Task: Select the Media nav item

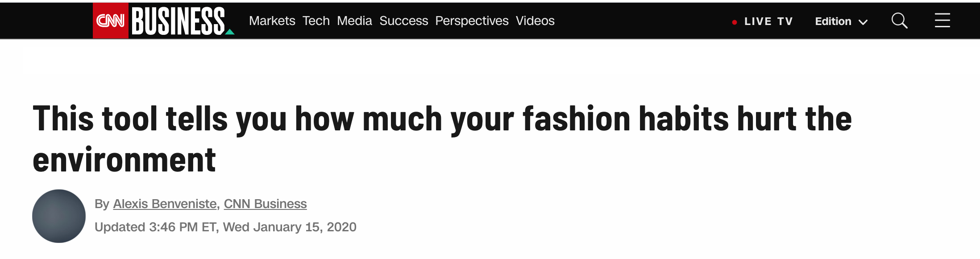Action: tap(354, 21)
